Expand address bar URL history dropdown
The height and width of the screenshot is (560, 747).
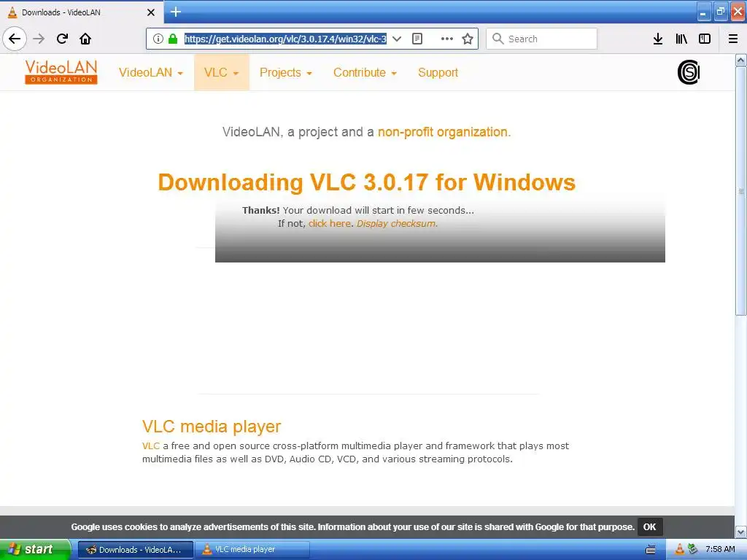pos(396,39)
